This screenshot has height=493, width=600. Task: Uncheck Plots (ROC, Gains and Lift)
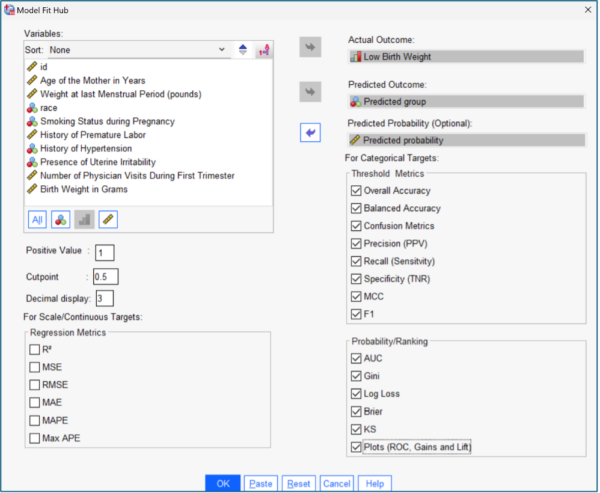pos(356,447)
